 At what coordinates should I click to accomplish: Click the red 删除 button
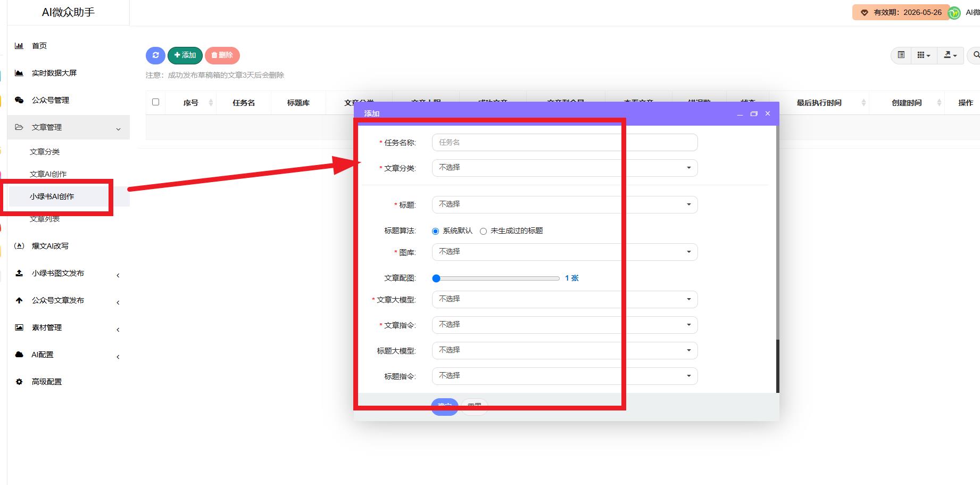pyautogui.click(x=222, y=55)
